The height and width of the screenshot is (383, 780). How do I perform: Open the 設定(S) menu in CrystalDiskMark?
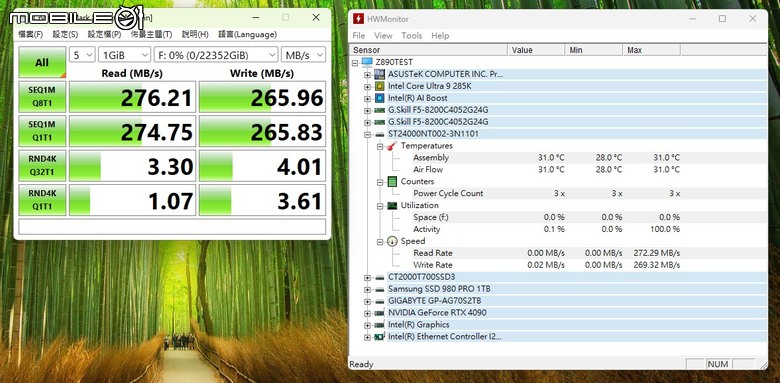[65, 34]
